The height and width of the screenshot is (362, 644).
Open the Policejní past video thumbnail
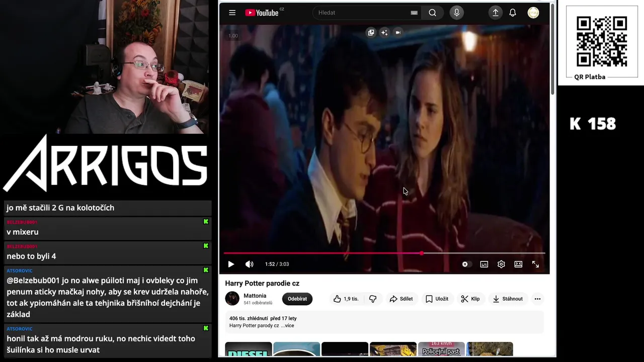coord(441,349)
